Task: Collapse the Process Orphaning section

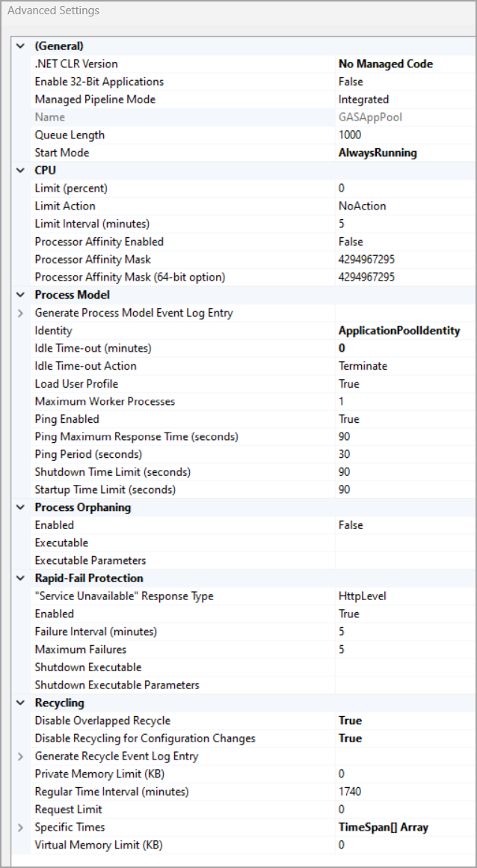Action: point(20,507)
